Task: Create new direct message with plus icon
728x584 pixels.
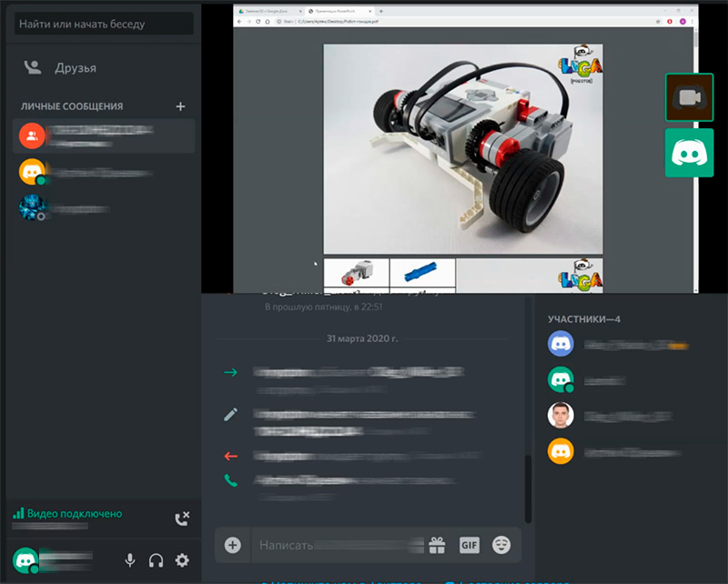Action: pyautogui.click(x=180, y=106)
